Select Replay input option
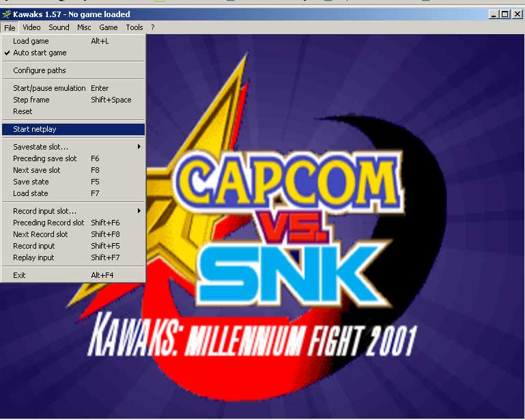Image resolution: width=525 pixels, height=420 pixels. [33, 257]
